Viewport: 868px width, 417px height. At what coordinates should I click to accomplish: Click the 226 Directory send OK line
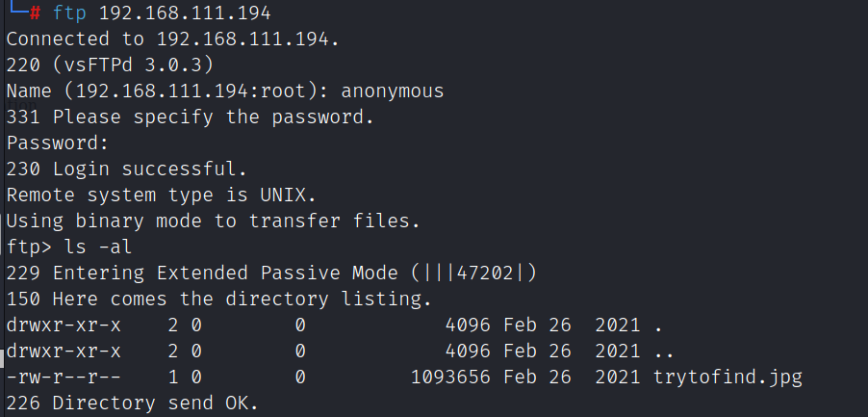click(133, 403)
